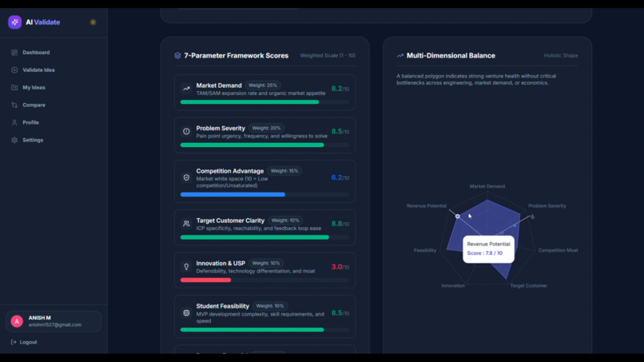Screen dimensions: 644x362
Task: Click the 6.2/10 score value
Action: point(340,177)
